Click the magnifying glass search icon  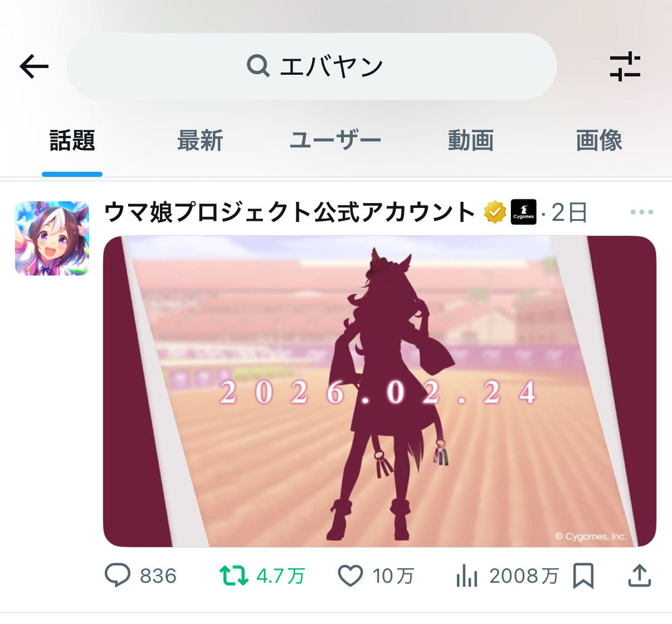click(x=258, y=66)
